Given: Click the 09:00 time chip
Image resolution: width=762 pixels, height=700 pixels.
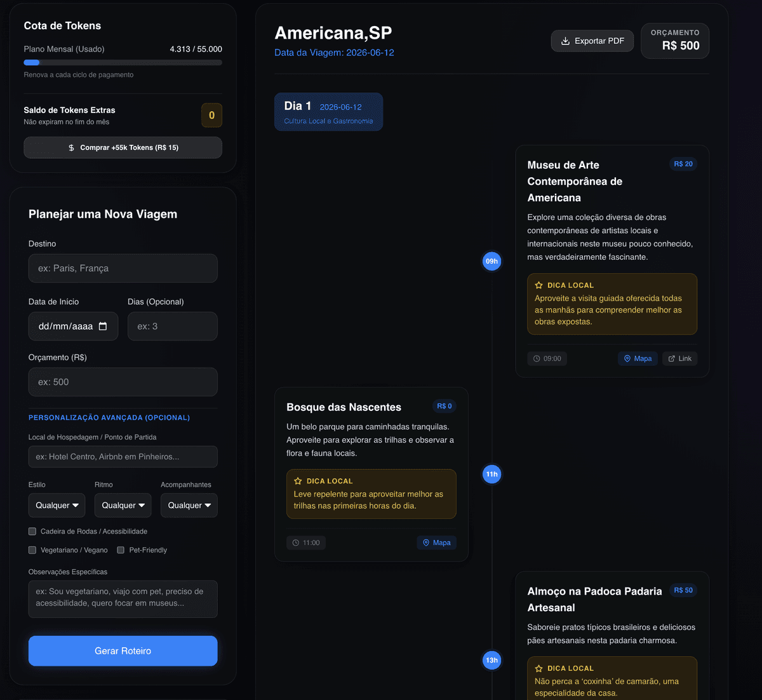Looking at the screenshot, I should click(547, 359).
